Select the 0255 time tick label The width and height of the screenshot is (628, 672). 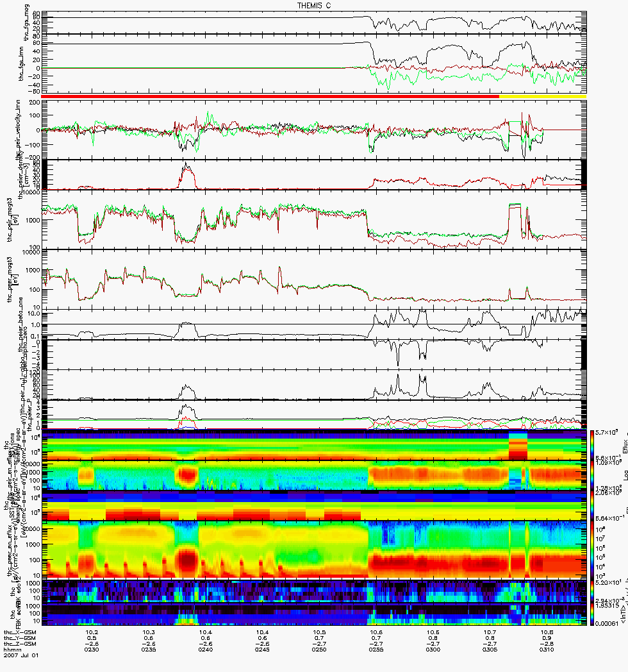[x=376, y=650]
